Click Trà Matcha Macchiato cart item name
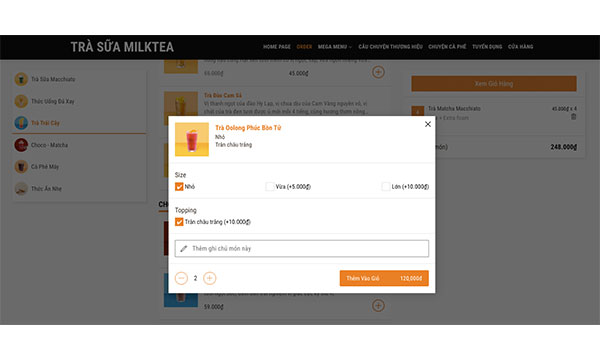This screenshot has height=360, width=600. pyautogui.click(x=454, y=109)
